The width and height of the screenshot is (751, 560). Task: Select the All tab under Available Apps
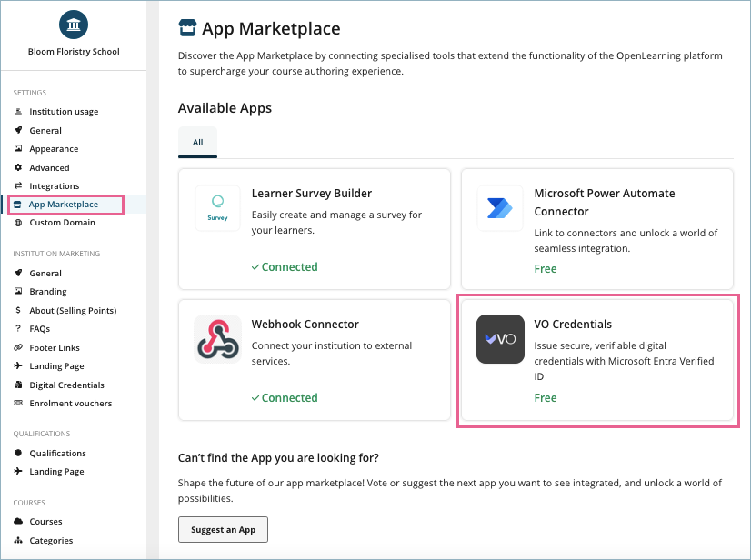(x=197, y=143)
